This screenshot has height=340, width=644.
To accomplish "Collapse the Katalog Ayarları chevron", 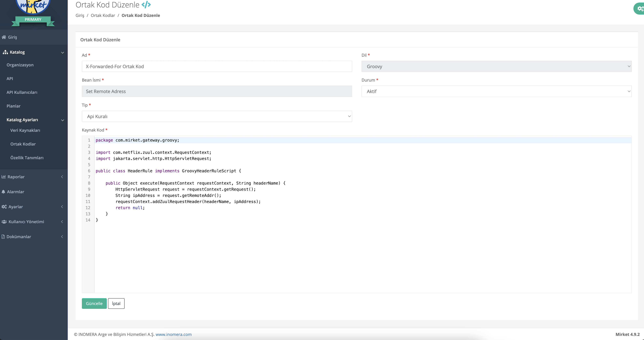I will (x=63, y=120).
